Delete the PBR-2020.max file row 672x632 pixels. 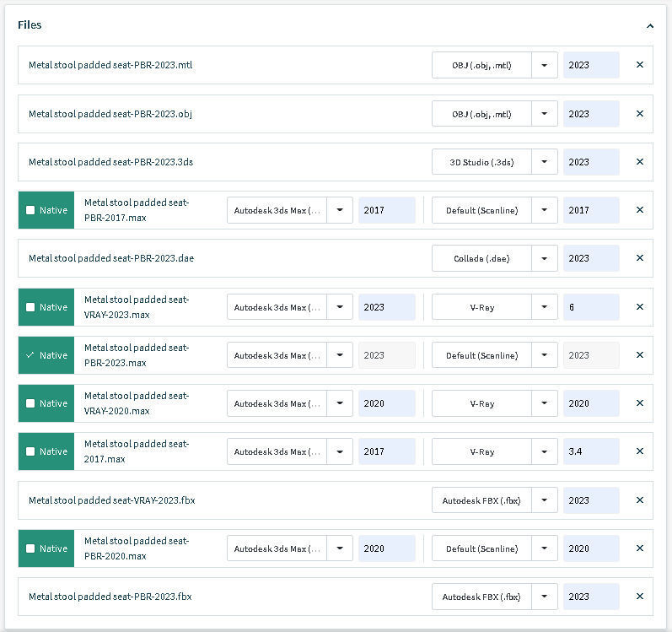tap(639, 548)
